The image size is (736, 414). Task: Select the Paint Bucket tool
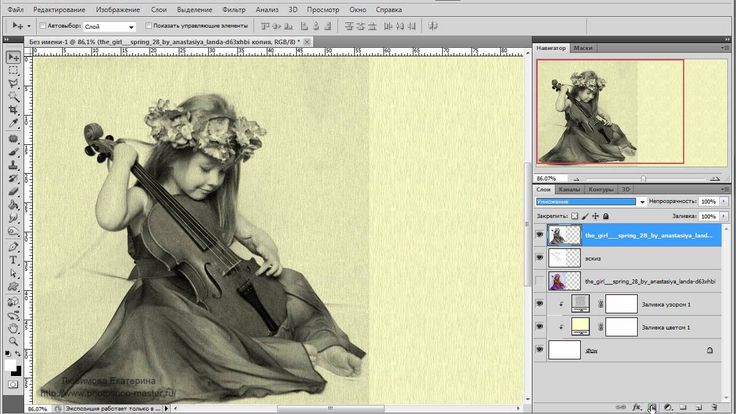(x=13, y=205)
